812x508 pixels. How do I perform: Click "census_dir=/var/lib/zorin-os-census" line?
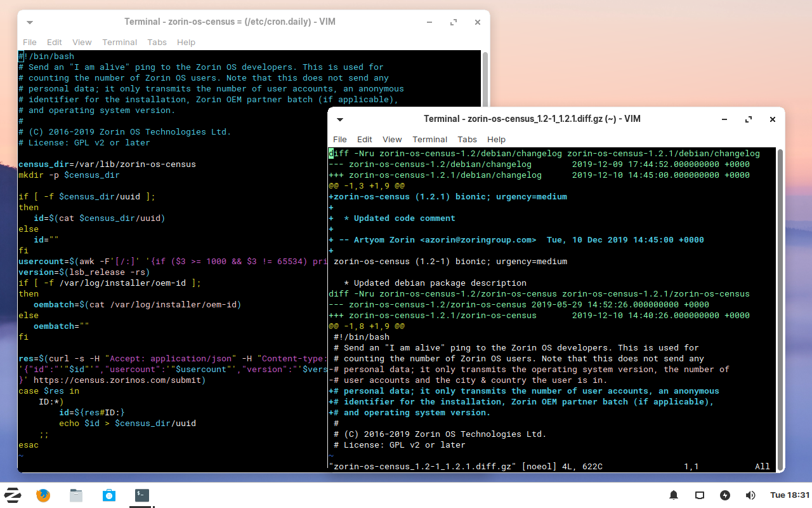click(x=107, y=164)
